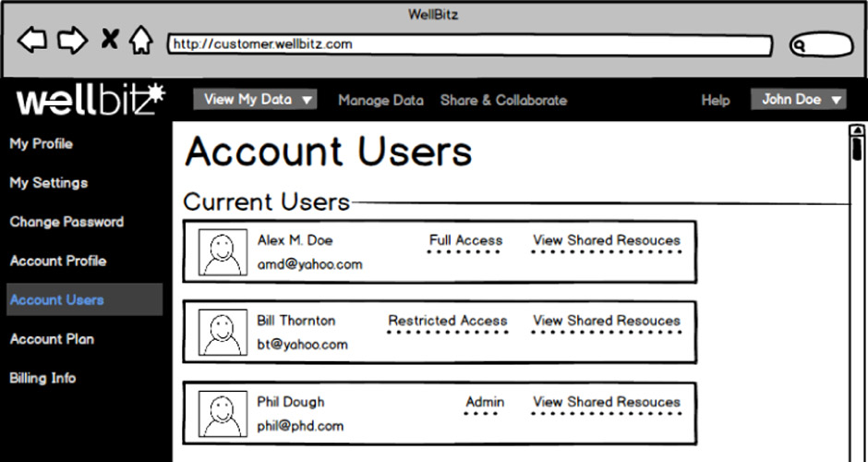This screenshot has width=868, height=462.
Task: Click the Help link in top bar
Action: point(715,100)
